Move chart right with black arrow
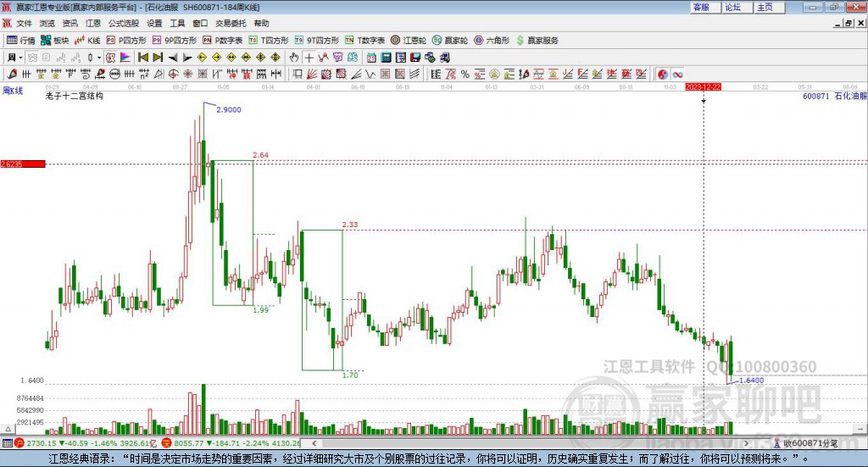The height and width of the screenshot is (467, 868). point(187,58)
